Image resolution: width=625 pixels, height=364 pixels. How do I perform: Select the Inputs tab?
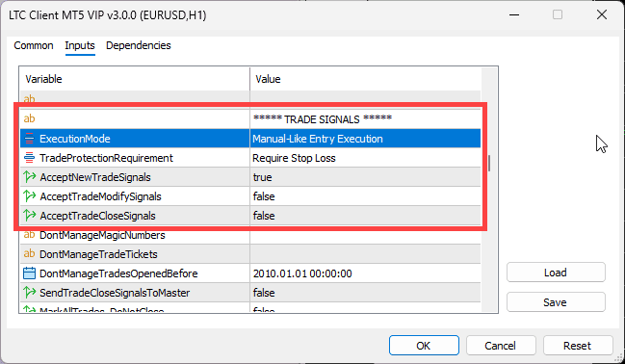[80, 45]
